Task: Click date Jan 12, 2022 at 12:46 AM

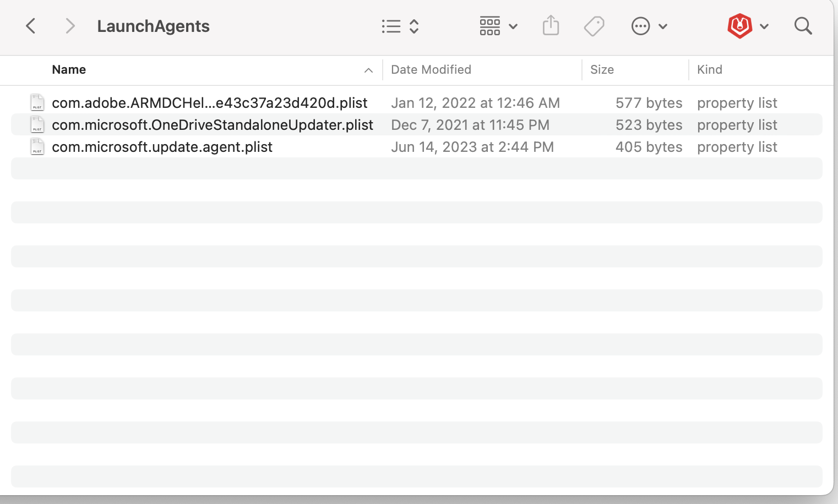Action: (475, 103)
